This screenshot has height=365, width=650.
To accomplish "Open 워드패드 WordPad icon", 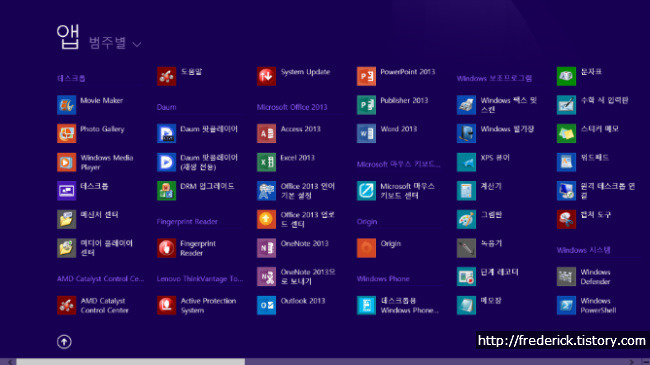I will pos(566,162).
